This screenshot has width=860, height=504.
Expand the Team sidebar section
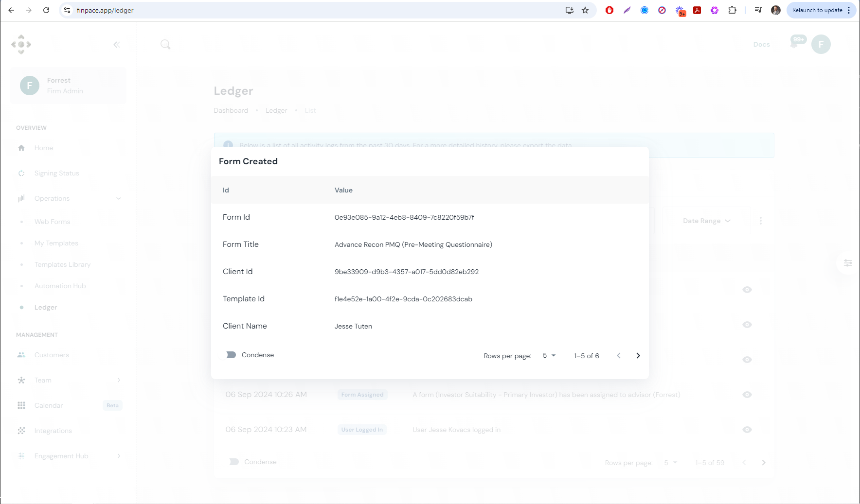click(68, 380)
